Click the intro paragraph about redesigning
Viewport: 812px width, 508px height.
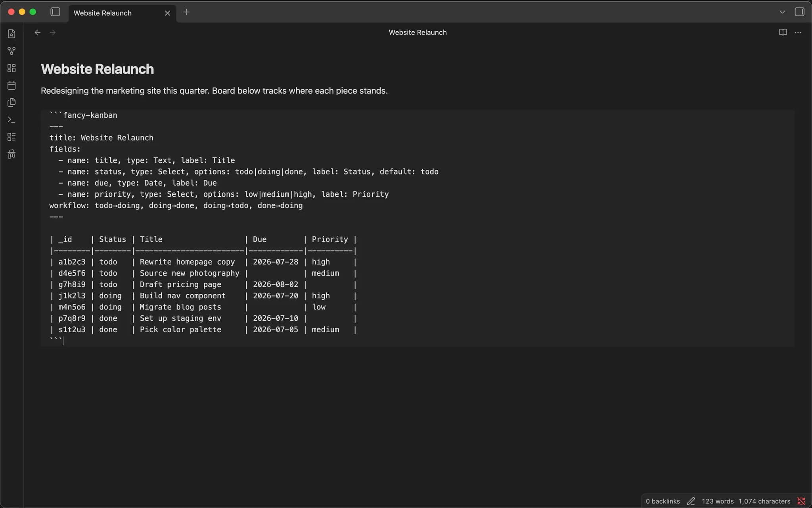pyautogui.click(x=214, y=91)
